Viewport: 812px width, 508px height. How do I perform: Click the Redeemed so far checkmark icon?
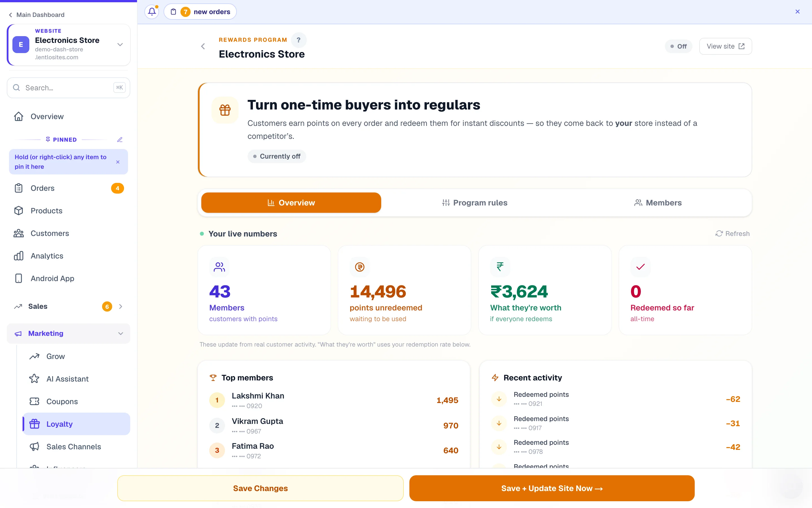point(640,267)
